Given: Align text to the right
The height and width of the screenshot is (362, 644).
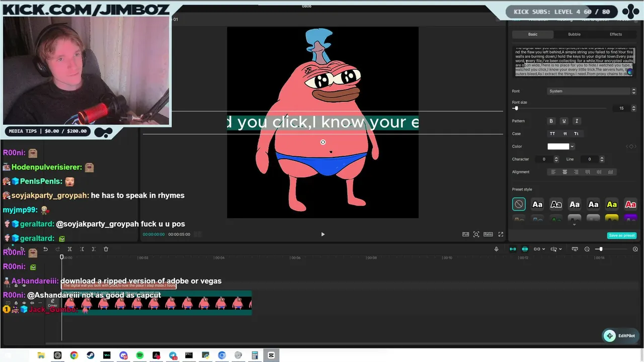Looking at the screenshot, I should coord(576,172).
